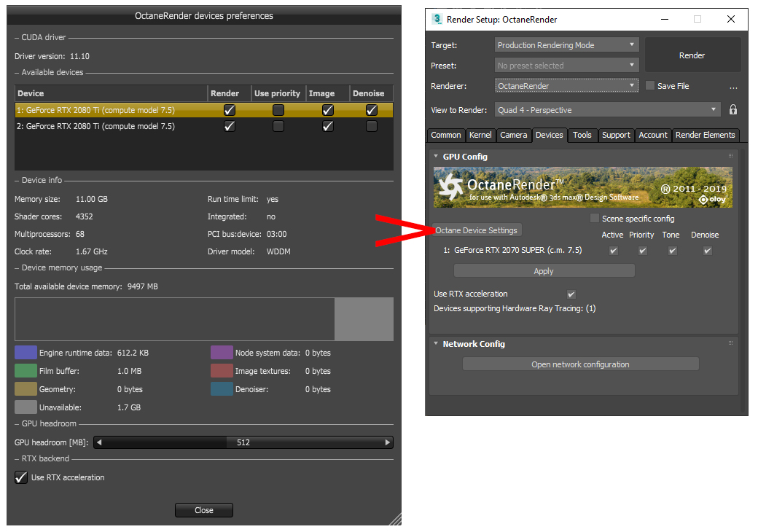The width and height of the screenshot is (758, 532).
Task: Close the devices preferences dialog
Action: 203,510
